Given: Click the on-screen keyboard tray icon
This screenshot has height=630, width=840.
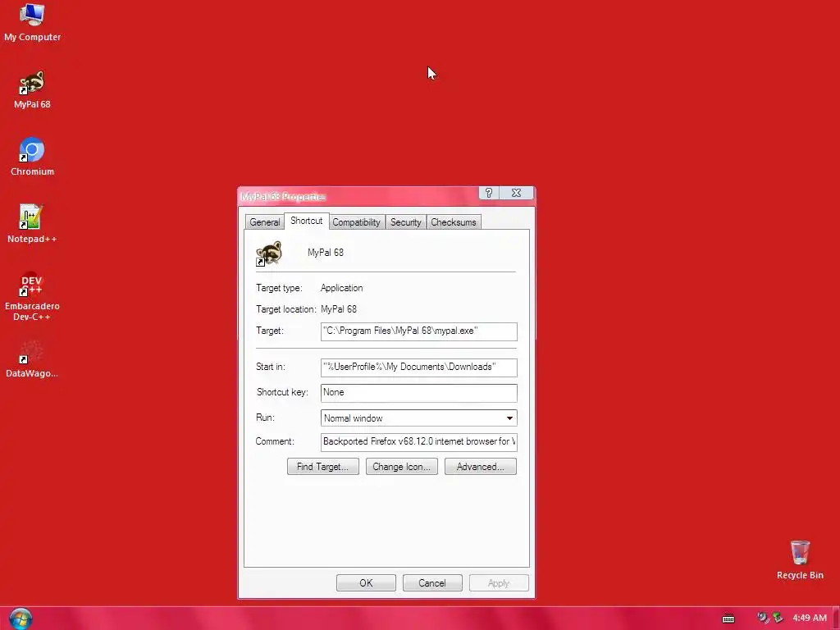Looking at the screenshot, I should [728, 619].
